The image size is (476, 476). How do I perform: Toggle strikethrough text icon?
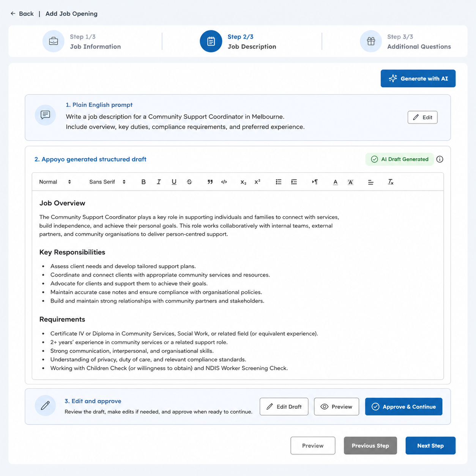(x=189, y=182)
